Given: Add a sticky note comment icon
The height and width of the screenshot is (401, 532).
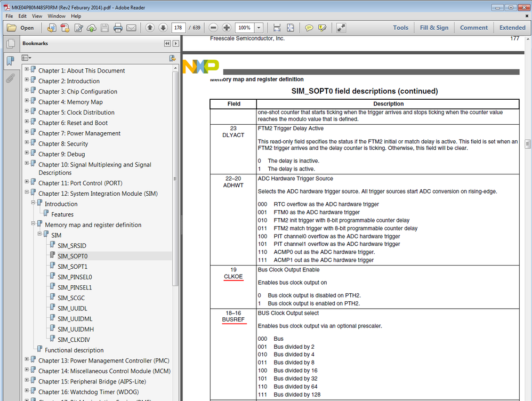Looking at the screenshot, I should (309, 28).
